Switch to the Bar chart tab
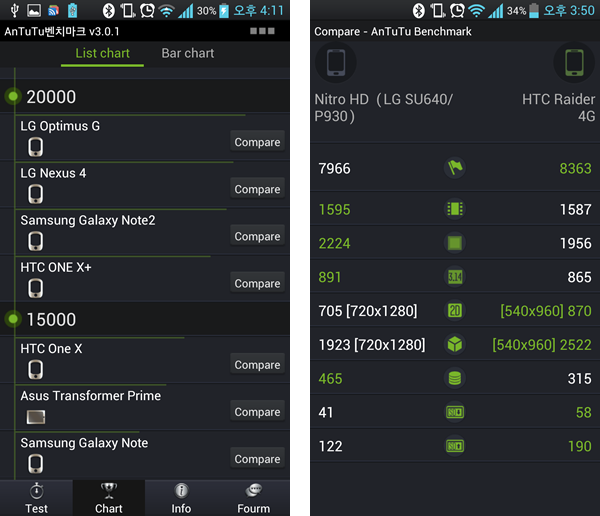The image size is (600, 516). [188, 54]
